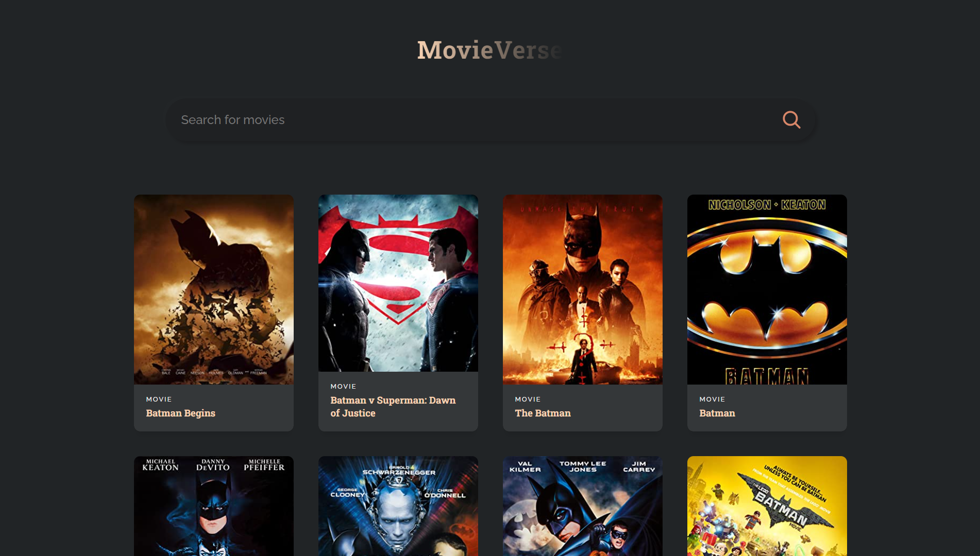This screenshot has height=556, width=980.
Task: Select the 'Batman Begins' title text
Action: coord(180,413)
